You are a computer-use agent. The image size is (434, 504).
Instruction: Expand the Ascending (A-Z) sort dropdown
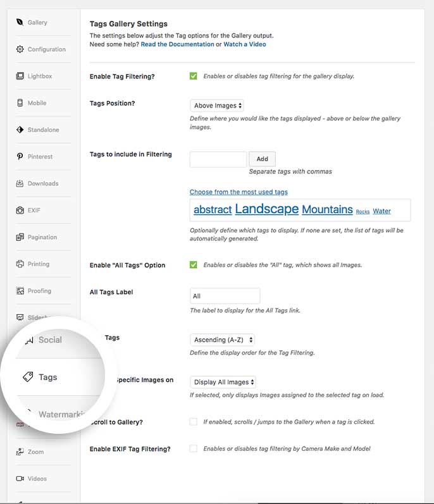(222, 340)
